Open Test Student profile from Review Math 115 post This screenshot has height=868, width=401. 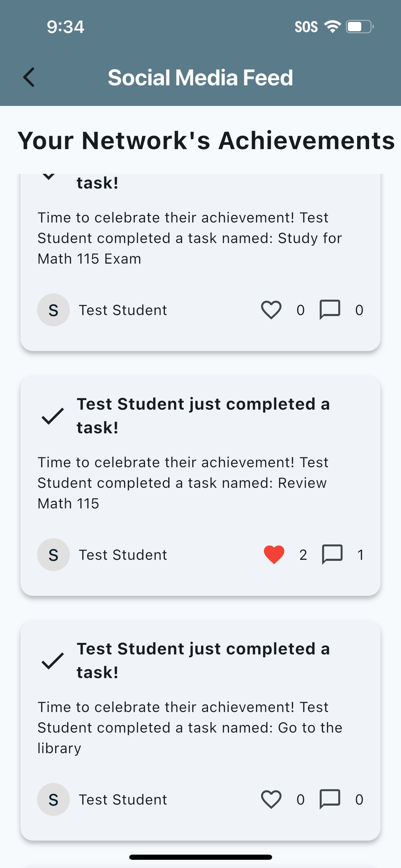tap(123, 555)
